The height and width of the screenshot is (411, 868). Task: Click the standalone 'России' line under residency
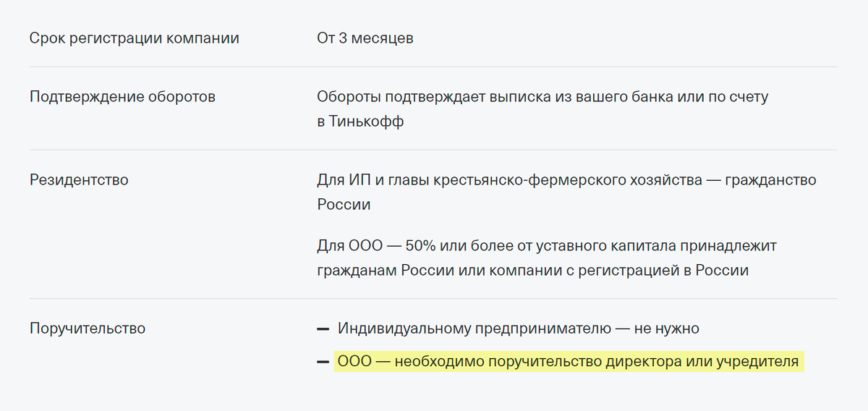[344, 205]
